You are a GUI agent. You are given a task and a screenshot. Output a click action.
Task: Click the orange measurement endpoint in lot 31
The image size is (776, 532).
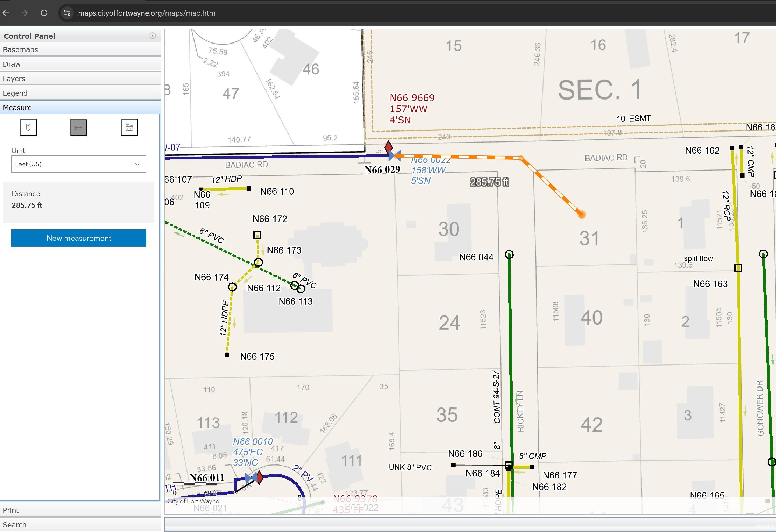pyautogui.click(x=582, y=215)
